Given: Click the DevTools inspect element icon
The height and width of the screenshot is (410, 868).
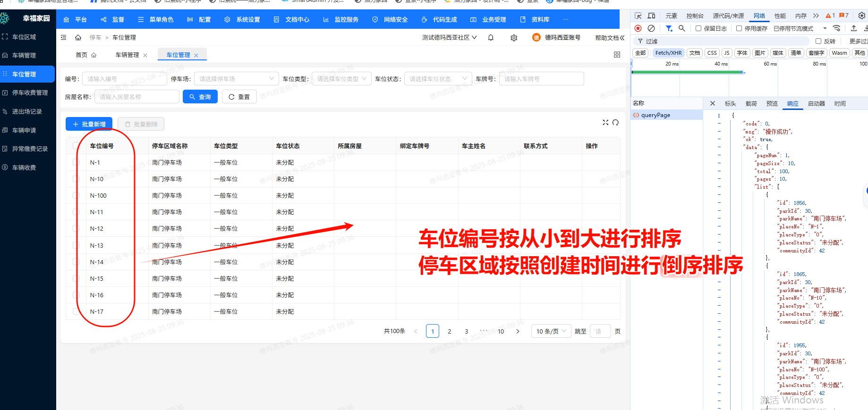Looking at the screenshot, I should click(x=638, y=16).
